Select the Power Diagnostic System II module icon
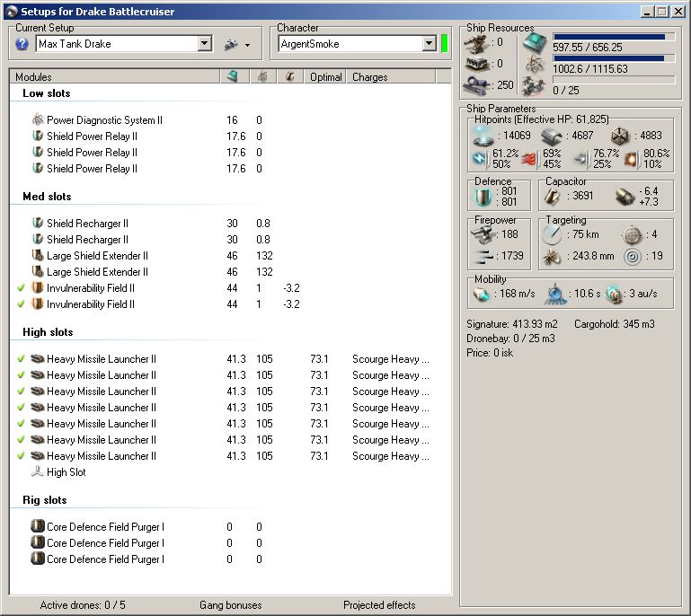 (38, 119)
